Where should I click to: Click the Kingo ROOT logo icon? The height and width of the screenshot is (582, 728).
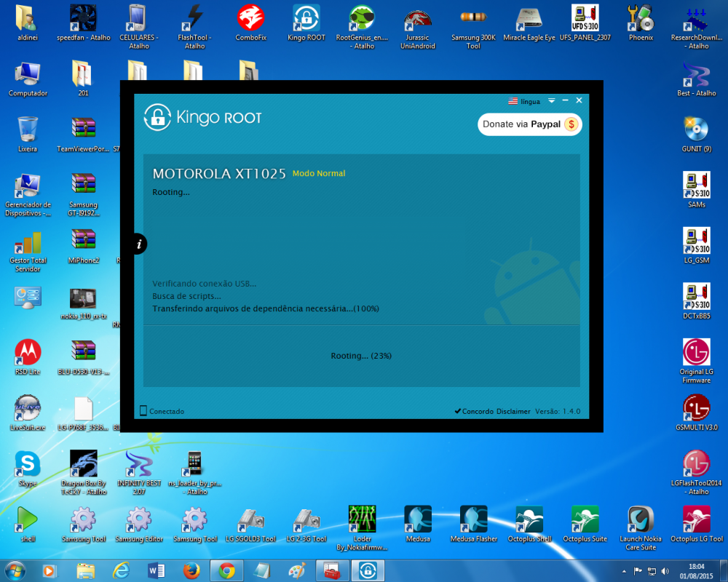157,117
